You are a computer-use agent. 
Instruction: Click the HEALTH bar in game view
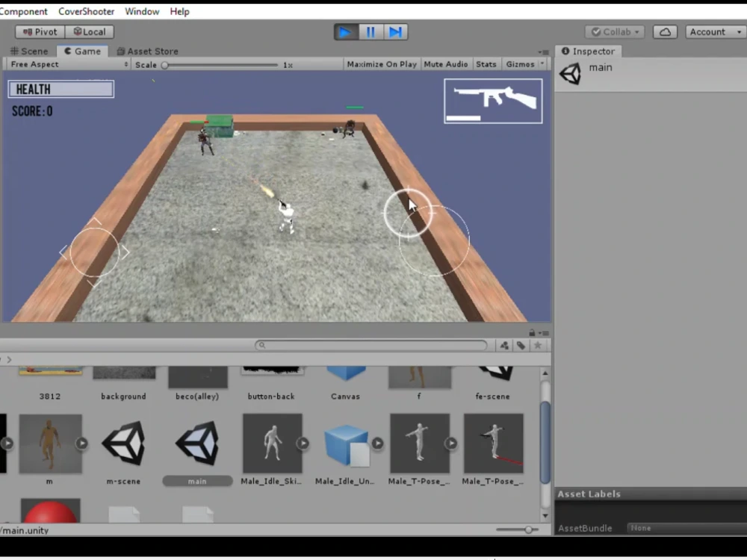[61, 89]
